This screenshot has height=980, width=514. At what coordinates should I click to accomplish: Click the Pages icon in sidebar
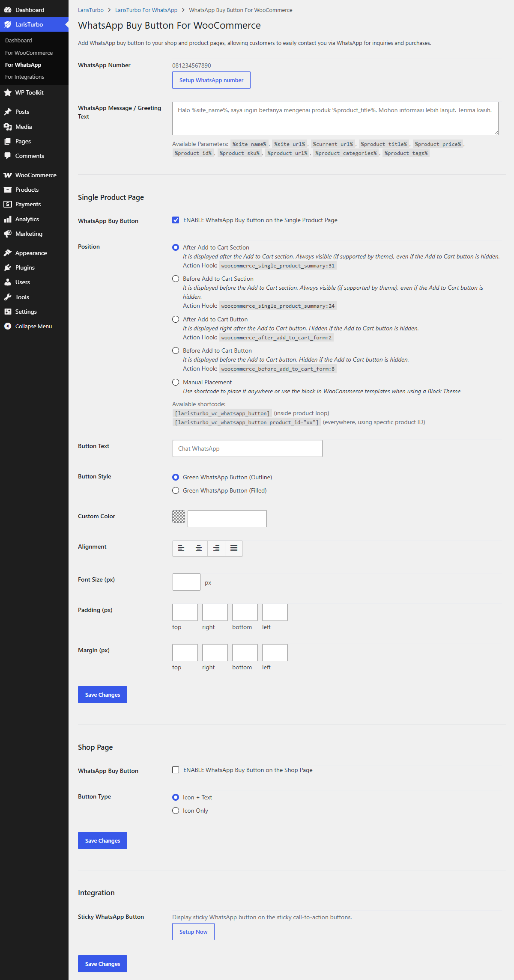pyautogui.click(x=8, y=141)
